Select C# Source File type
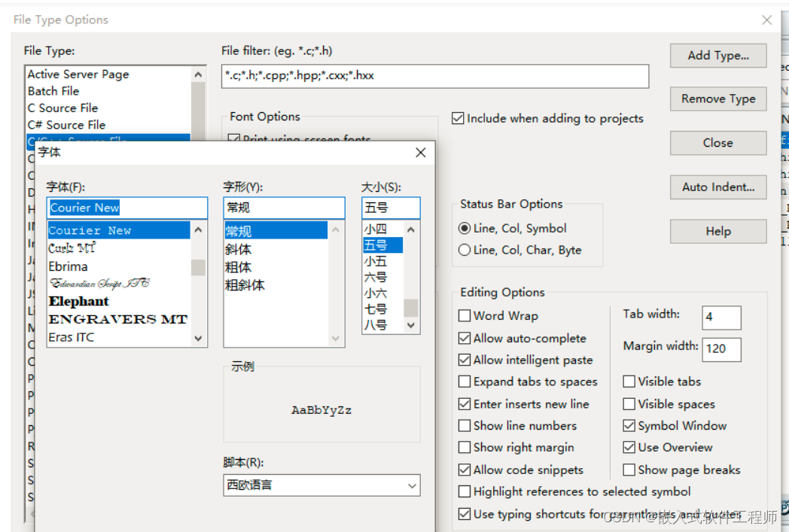 point(108,125)
